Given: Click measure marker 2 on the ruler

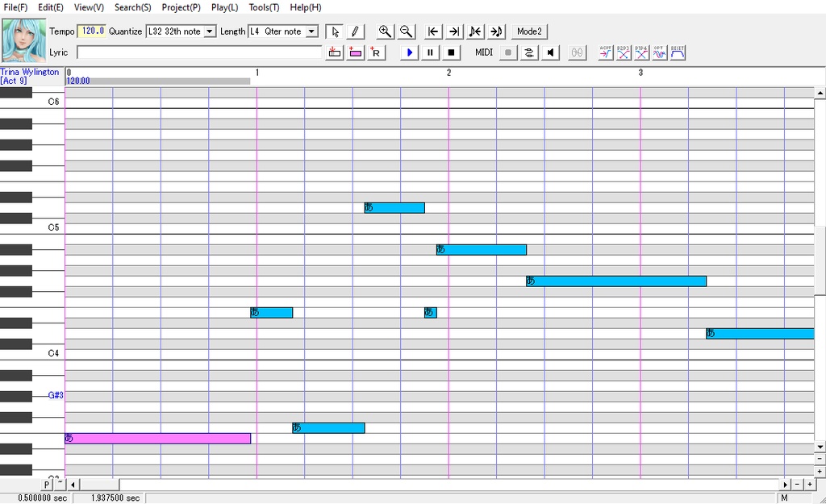Looking at the screenshot, I should [448, 73].
